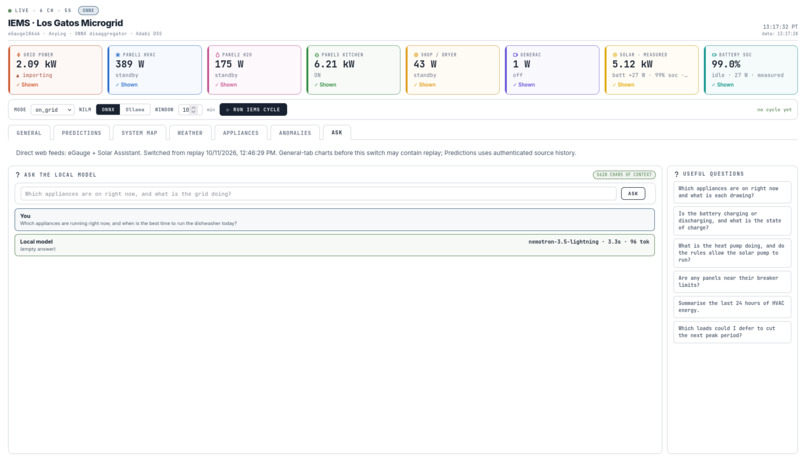Viewport: 806px width, 460px height.
Task: Click the red importing triangle indicator
Action: 18,76
